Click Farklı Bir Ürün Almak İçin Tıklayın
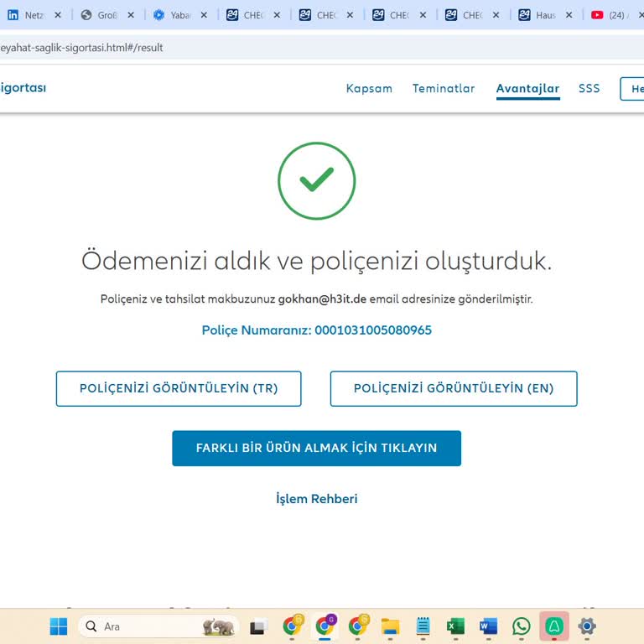This screenshot has width=644, height=644. point(317,448)
